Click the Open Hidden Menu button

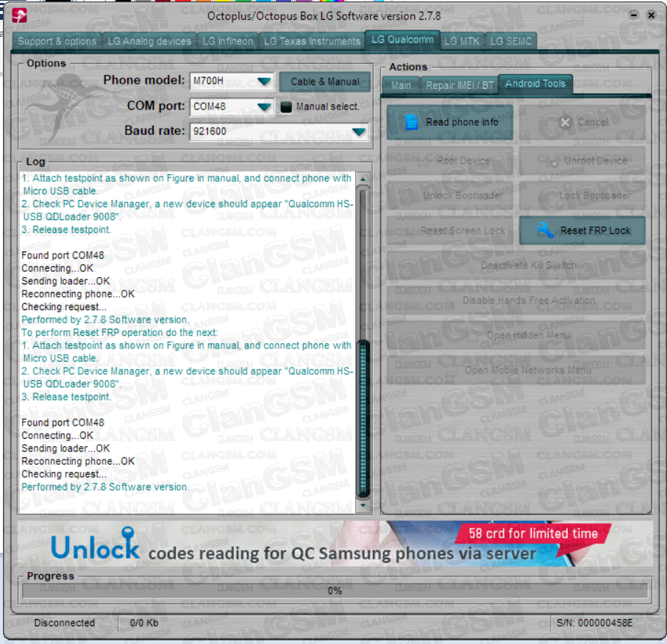coord(516,335)
